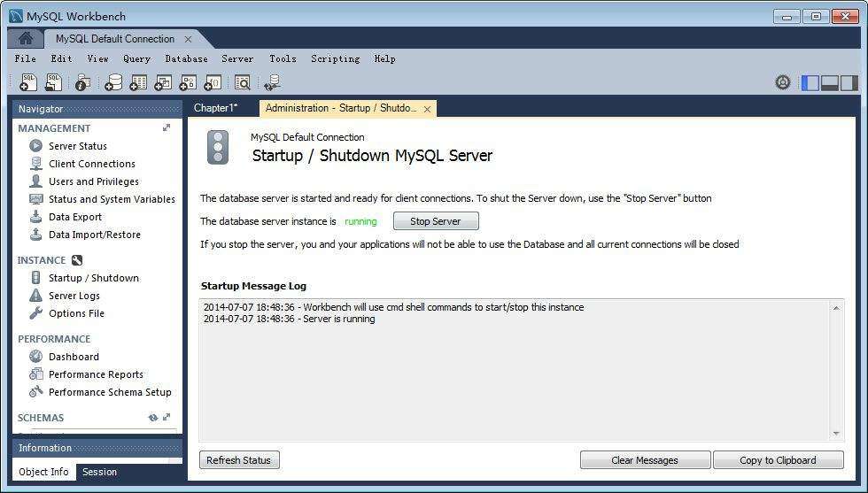The width and height of the screenshot is (868, 493).
Task: Click the Options File wrench icon
Action: click(x=36, y=313)
